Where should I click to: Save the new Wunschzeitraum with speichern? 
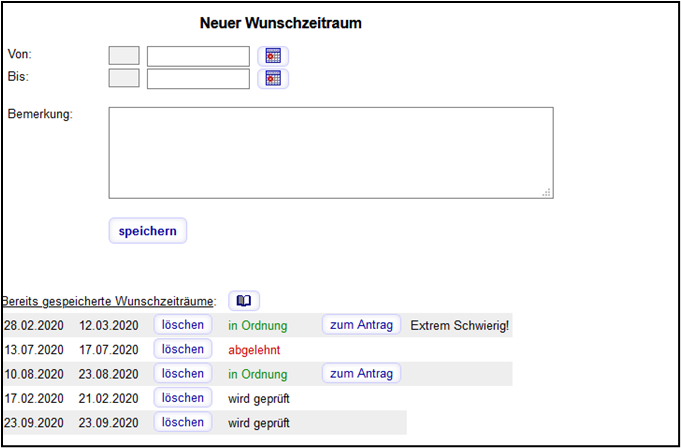click(x=148, y=231)
